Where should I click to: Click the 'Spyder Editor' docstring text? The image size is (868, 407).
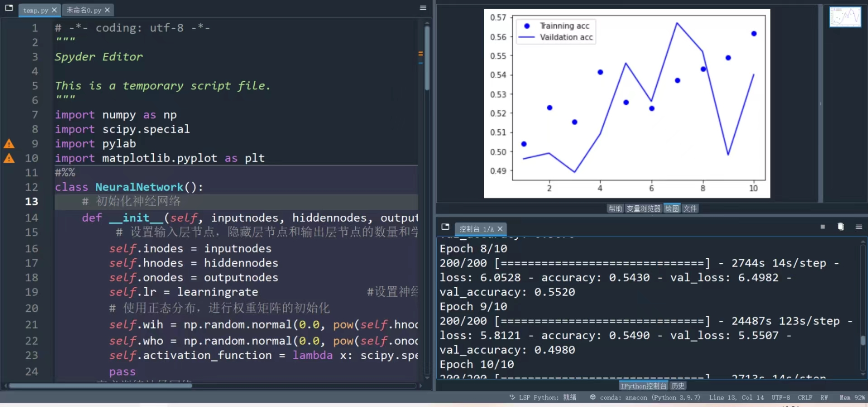click(x=99, y=57)
